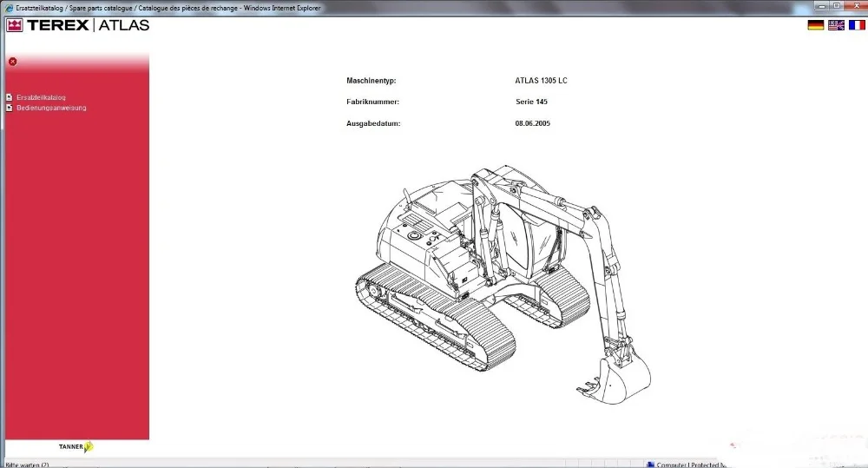Click the excavator line drawing
868x468 pixels.
pyautogui.click(x=503, y=284)
